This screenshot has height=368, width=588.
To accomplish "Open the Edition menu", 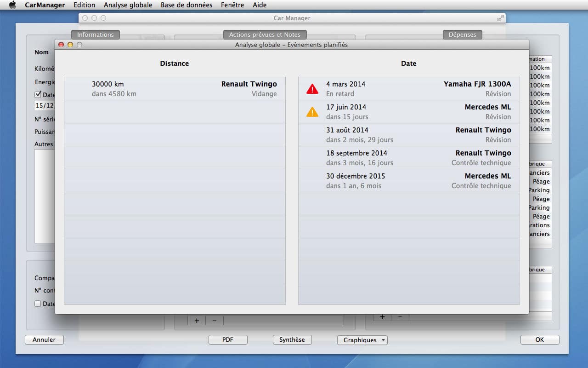I will [84, 5].
